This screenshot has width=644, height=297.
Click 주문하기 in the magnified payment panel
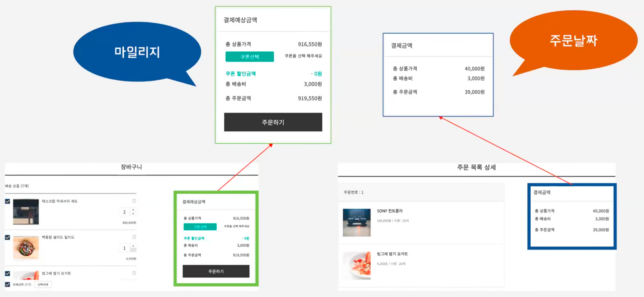click(273, 122)
